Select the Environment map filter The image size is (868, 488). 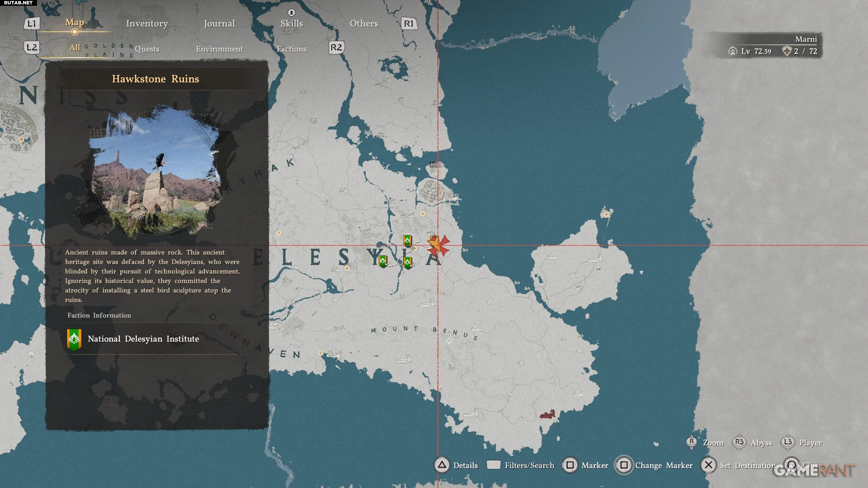(219, 49)
